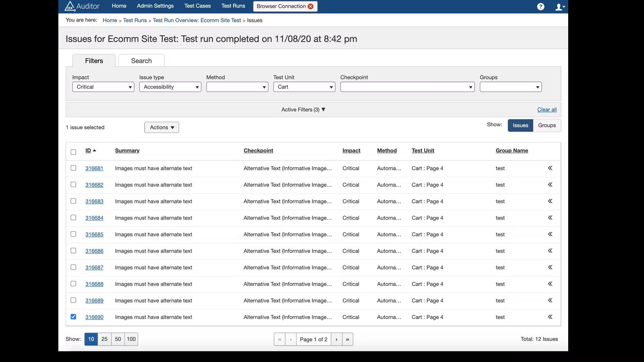Switch view to Groups

(547, 125)
